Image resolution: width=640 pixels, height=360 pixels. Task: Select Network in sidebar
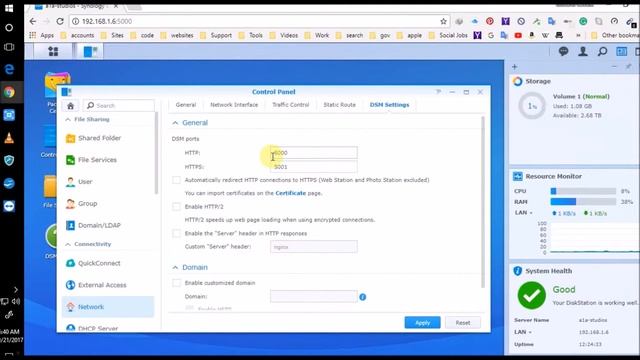108,307
